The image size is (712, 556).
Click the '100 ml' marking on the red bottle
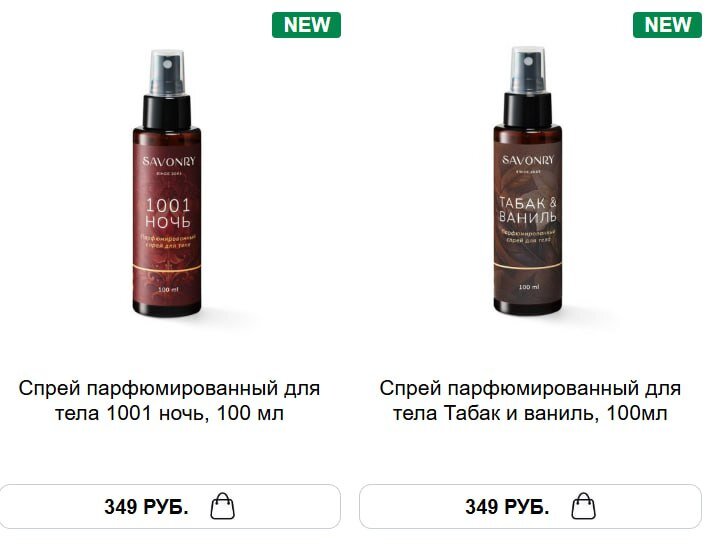(x=168, y=289)
